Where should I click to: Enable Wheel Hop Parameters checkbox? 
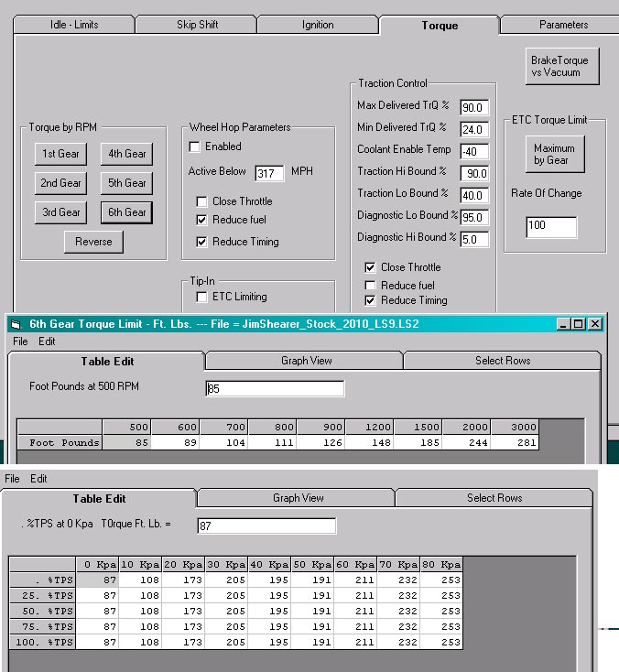(x=195, y=146)
